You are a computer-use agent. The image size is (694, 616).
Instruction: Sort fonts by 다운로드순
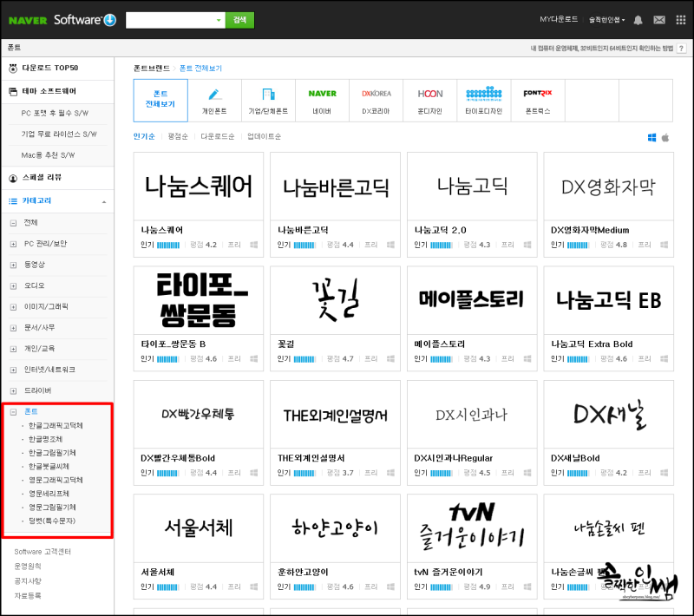point(218,136)
